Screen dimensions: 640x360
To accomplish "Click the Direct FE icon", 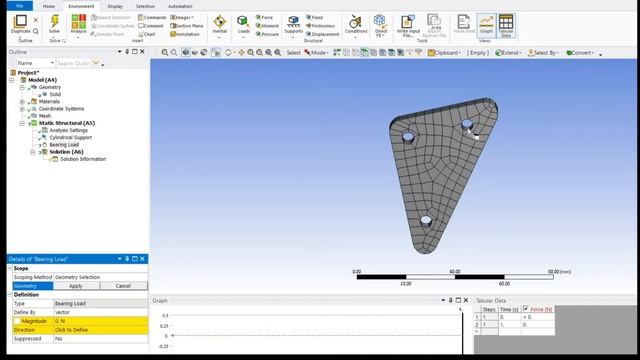I will pyautogui.click(x=380, y=21).
